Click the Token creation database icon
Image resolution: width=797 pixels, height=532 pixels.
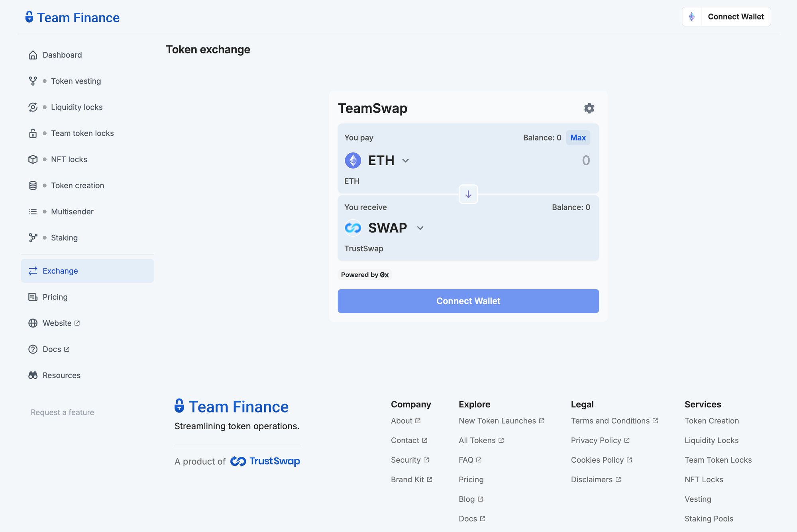(33, 186)
